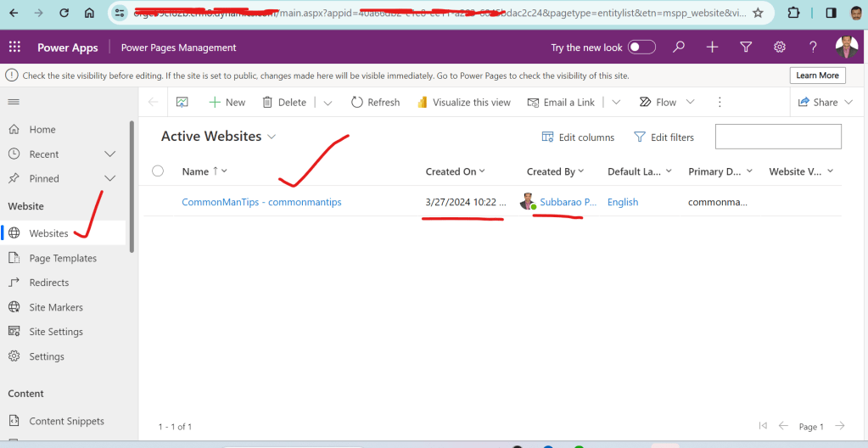
Task: Click the grid search input box
Action: 778,137
